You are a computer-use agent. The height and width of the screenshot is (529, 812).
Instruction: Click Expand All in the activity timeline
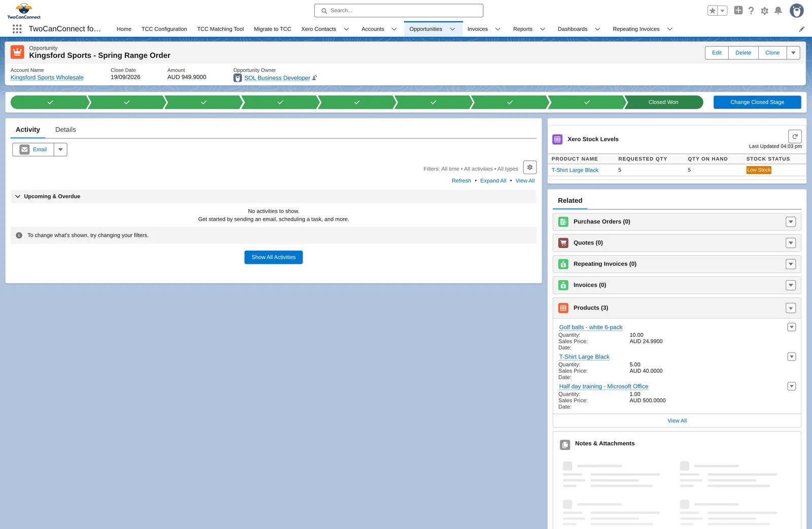click(x=493, y=181)
